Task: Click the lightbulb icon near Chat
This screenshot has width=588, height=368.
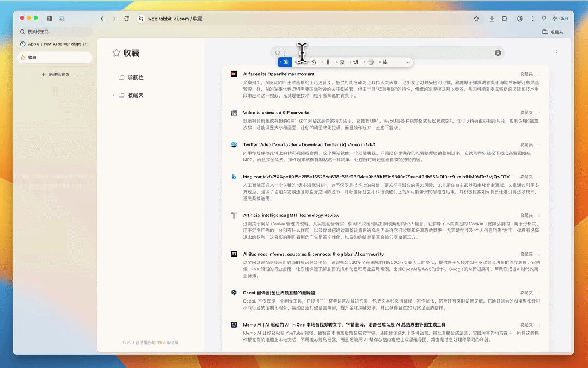Action: point(543,18)
